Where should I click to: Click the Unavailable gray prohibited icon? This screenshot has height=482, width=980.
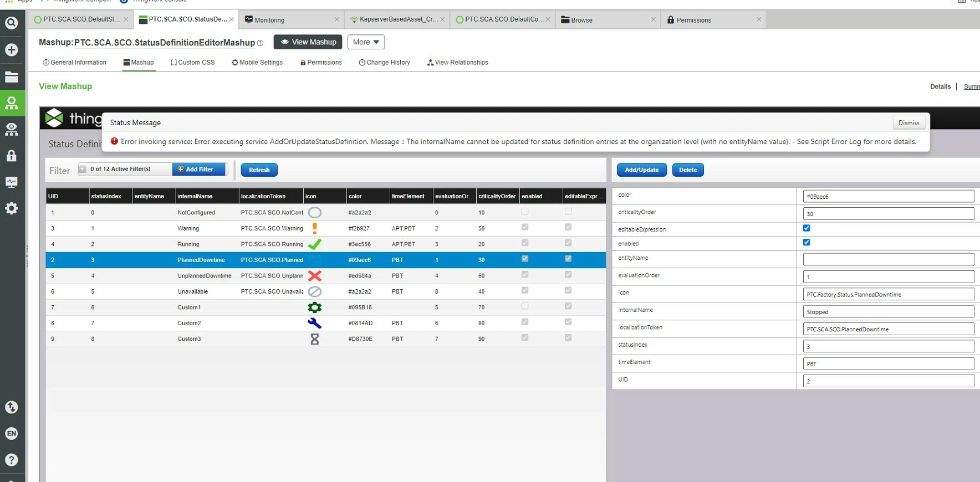315,291
